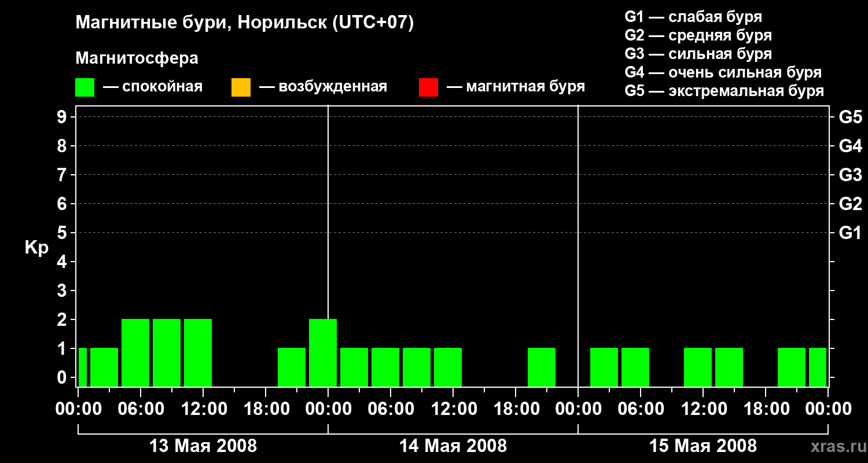This screenshot has width=868, height=463.
Task: Click the right-axis 'G4' level label
Action: pyautogui.click(x=851, y=146)
